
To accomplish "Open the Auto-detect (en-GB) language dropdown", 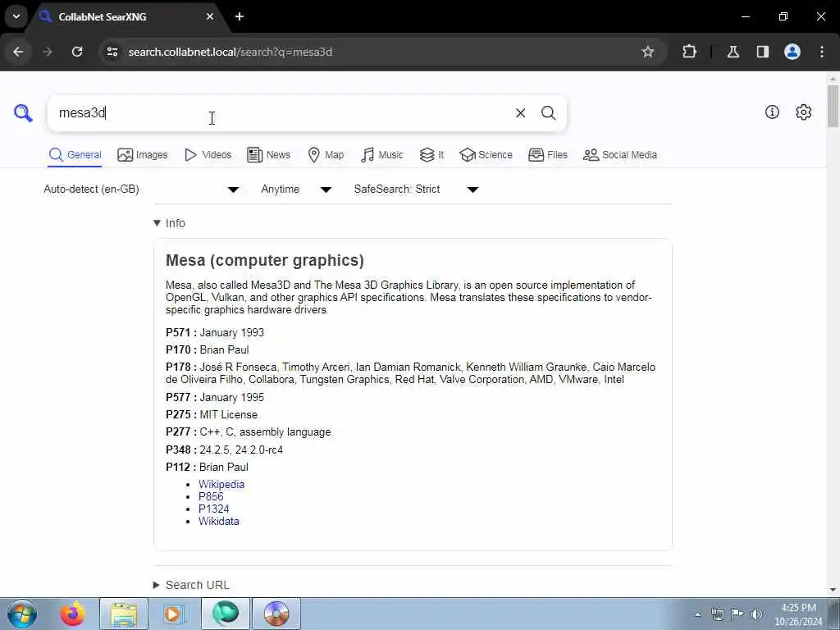I will 141,189.
